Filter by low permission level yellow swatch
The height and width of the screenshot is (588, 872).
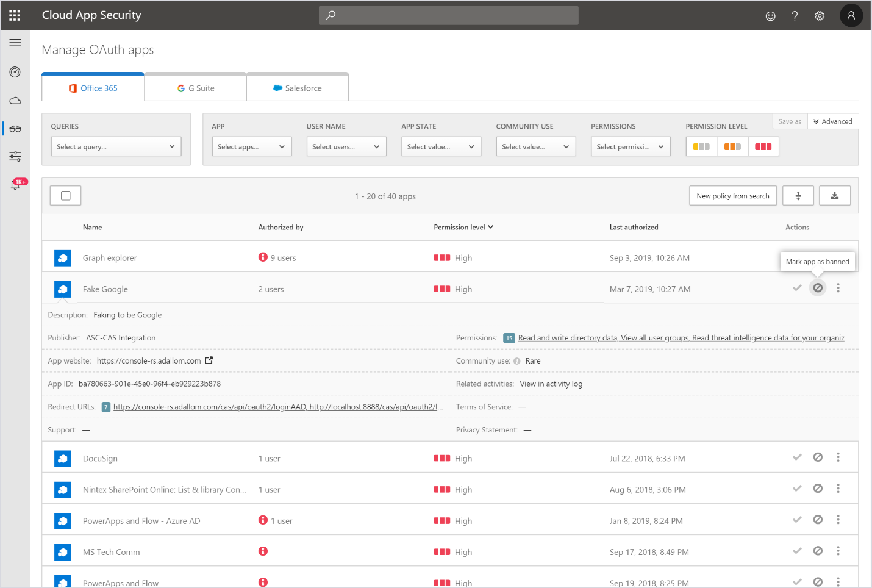point(701,146)
